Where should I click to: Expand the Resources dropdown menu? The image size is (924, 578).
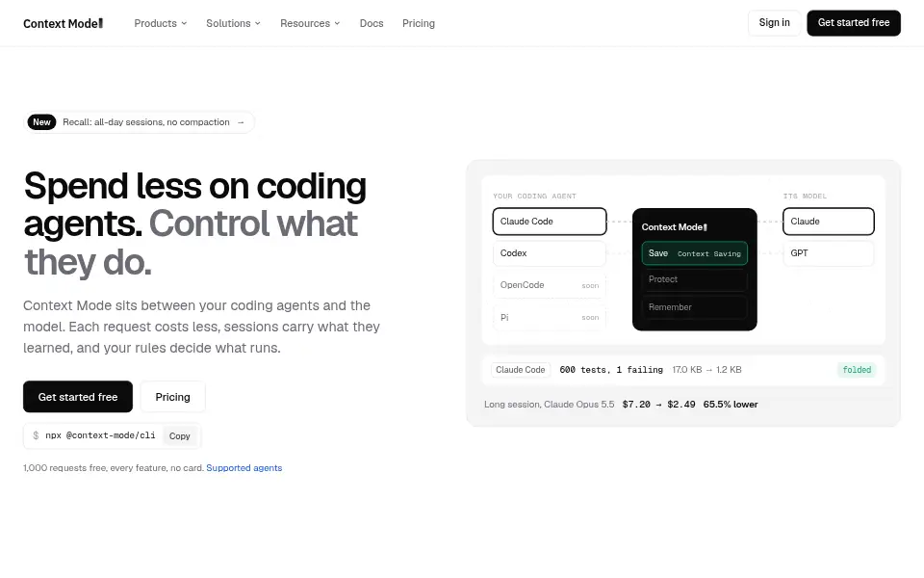coord(310,23)
